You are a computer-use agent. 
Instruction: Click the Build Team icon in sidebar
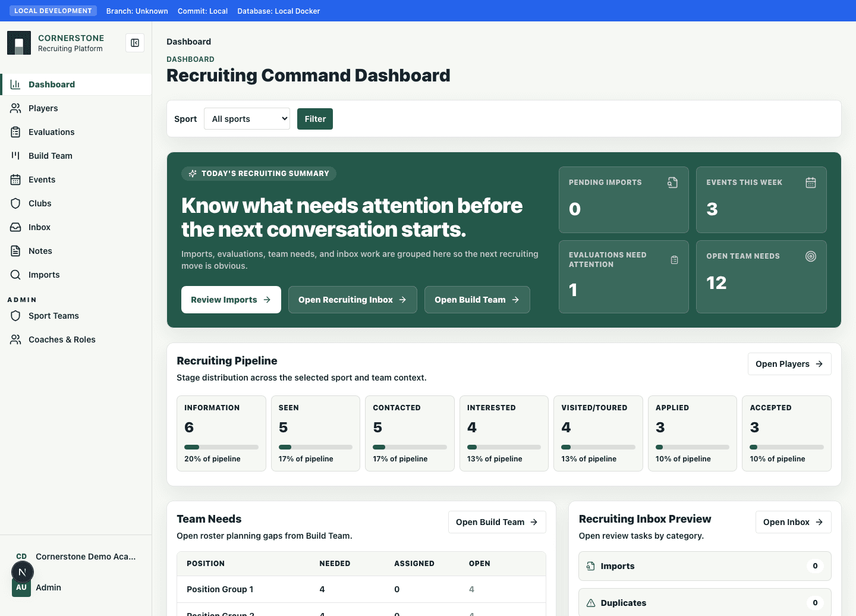pos(15,156)
